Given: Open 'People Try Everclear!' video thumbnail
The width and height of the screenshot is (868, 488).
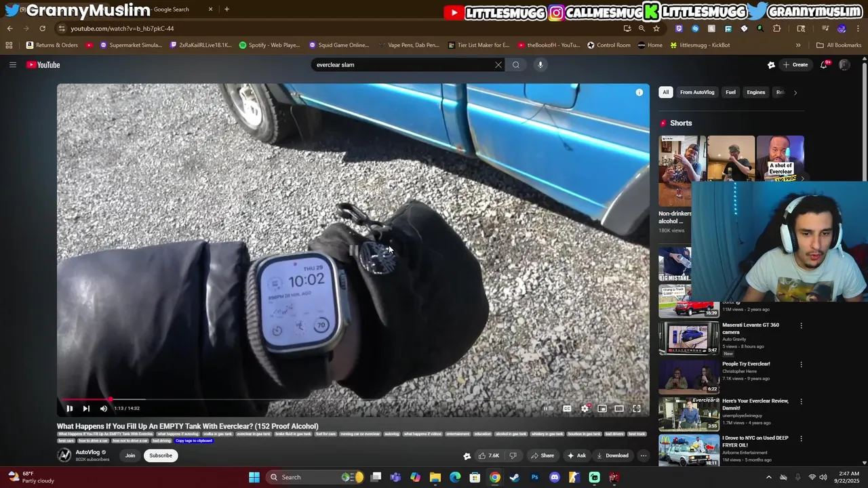Looking at the screenshot, I should coord(689,376).
